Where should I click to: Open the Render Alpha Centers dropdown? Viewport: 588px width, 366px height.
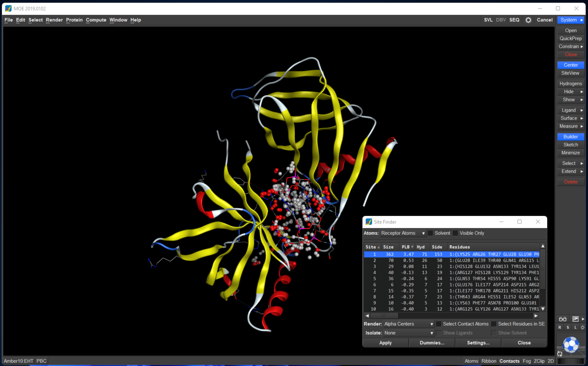[x=409, y=324]
